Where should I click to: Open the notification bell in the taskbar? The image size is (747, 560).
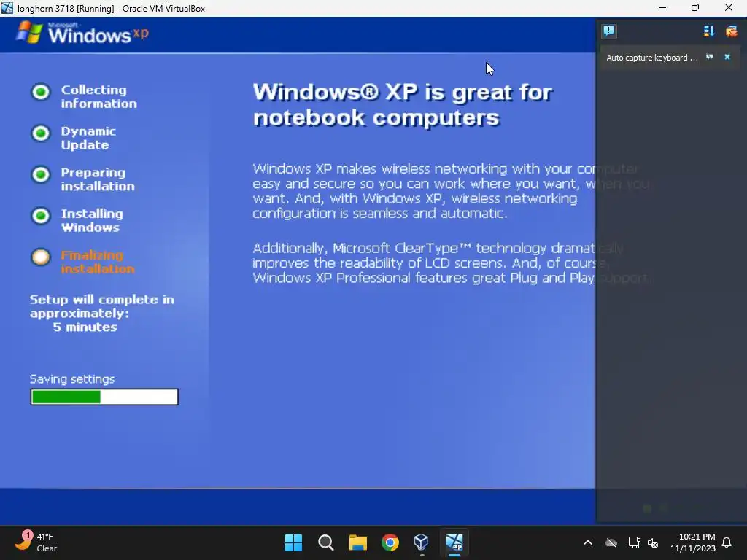pyautogui.click(x=727, y=542)
